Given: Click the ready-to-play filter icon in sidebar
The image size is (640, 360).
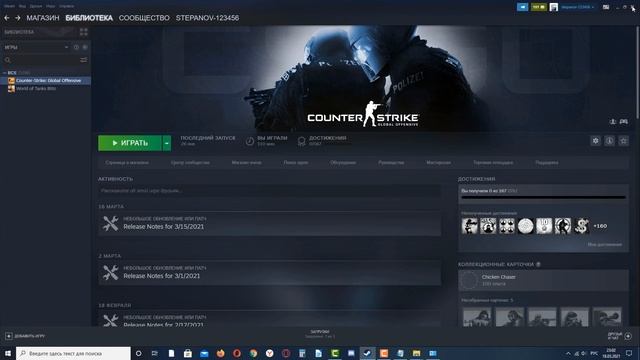Looking at the screenshot, I should pos(85,47).
